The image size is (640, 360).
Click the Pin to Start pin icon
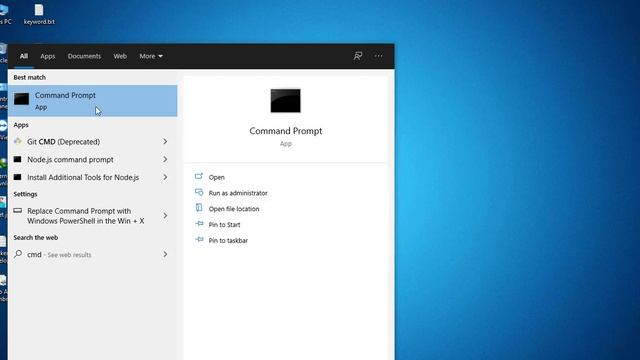199,224
